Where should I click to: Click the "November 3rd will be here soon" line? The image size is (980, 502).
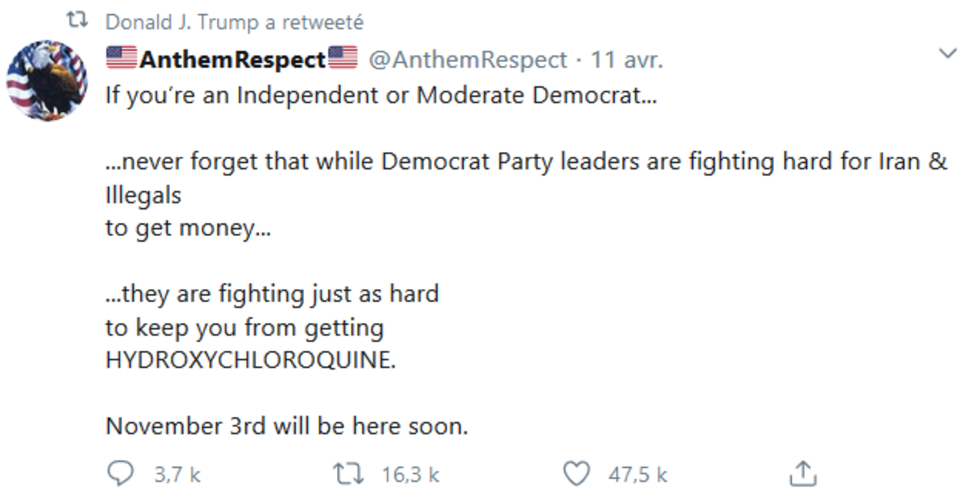click(287, 426)
